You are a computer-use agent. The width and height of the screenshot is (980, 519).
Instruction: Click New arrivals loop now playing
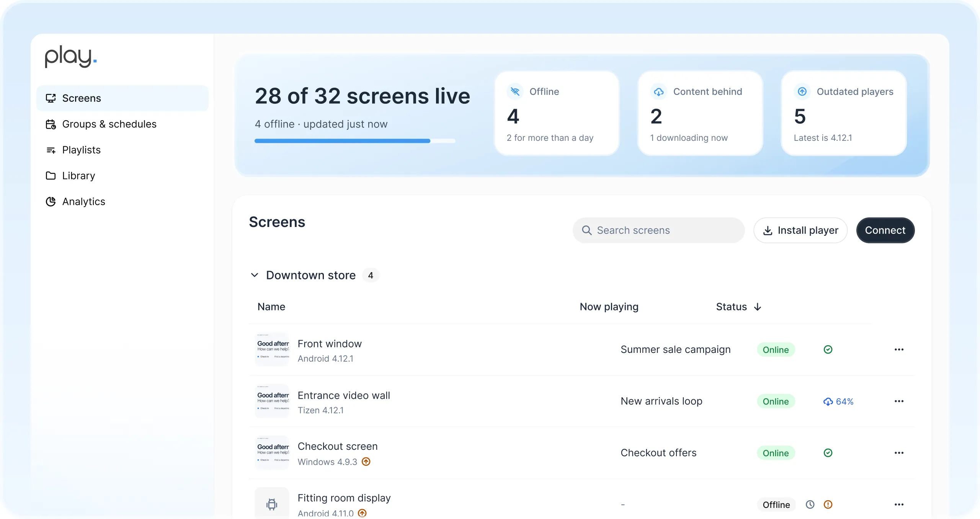(661, 401)
